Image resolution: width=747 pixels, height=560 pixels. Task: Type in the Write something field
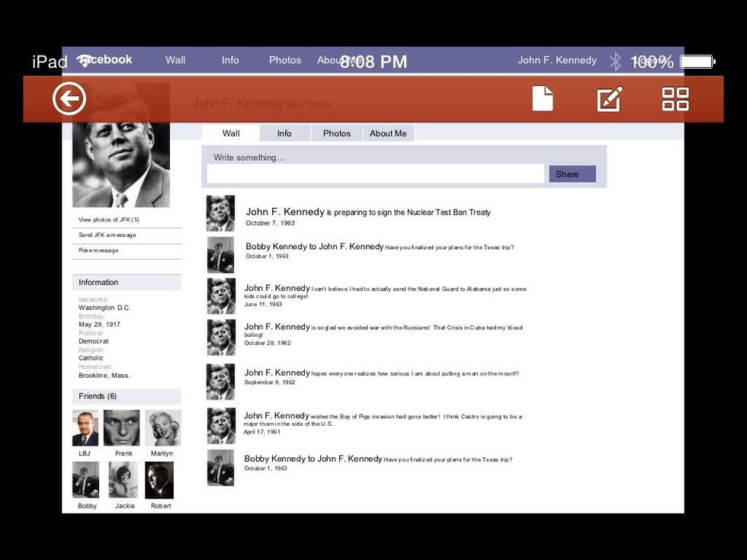pyautogui.click(x=375, y=174)
